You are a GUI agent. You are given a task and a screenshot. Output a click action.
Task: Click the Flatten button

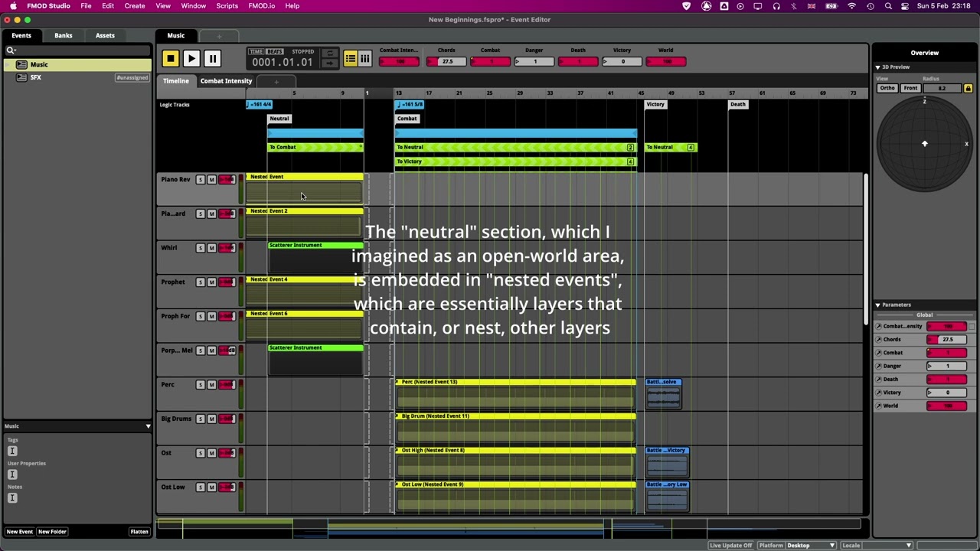(x=139, y=532)
